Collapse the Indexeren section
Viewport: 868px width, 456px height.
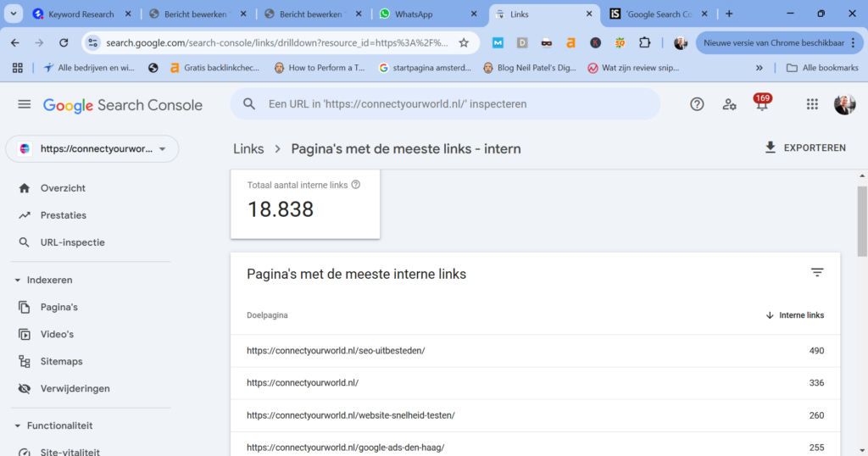[x=17, y=280]
